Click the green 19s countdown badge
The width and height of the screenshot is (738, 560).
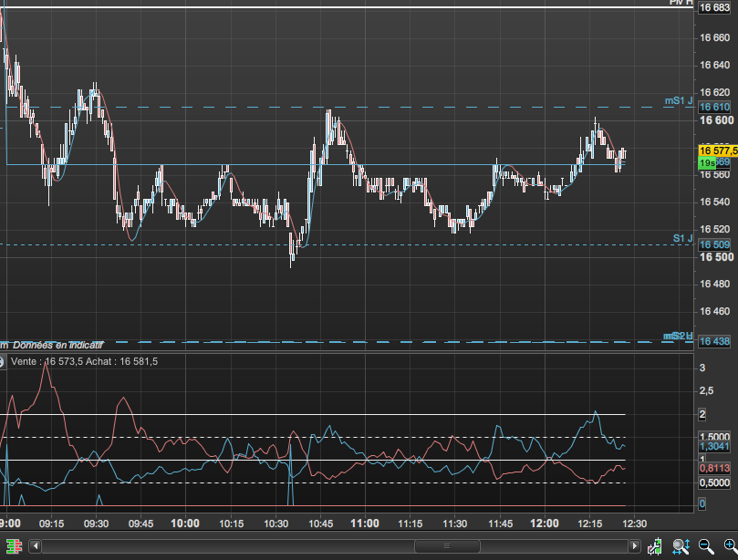coord(707,163)
